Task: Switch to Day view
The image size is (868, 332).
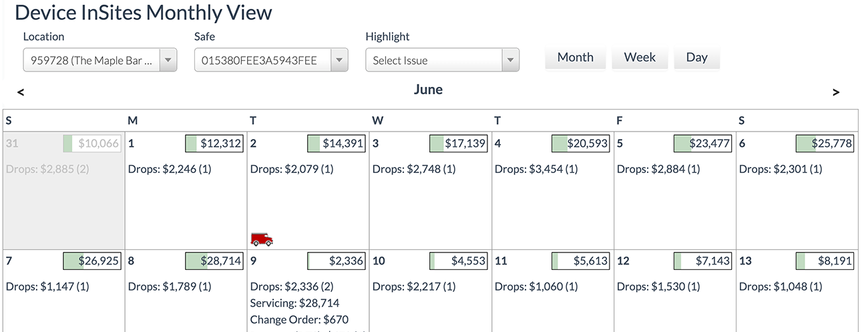Action: [696, 57]
